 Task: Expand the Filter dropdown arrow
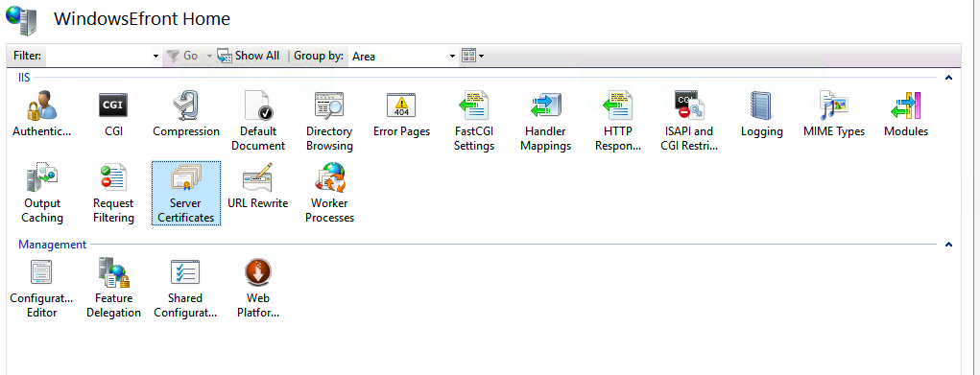[155, 57]
